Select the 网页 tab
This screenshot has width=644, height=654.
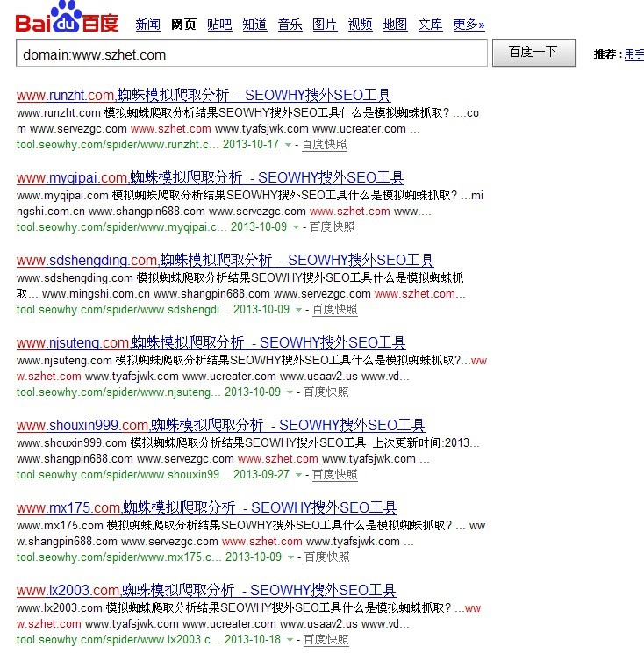click(184, 25)
